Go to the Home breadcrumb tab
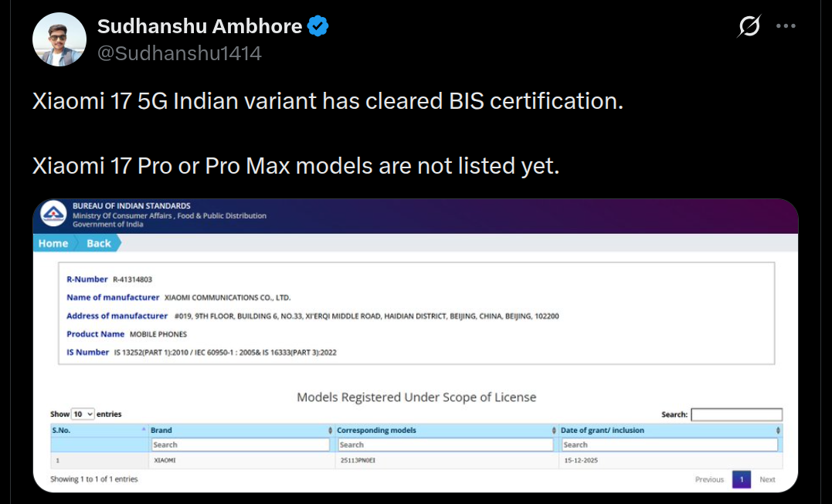The height and width of the screenshot is (504, 832). (53, 243)
